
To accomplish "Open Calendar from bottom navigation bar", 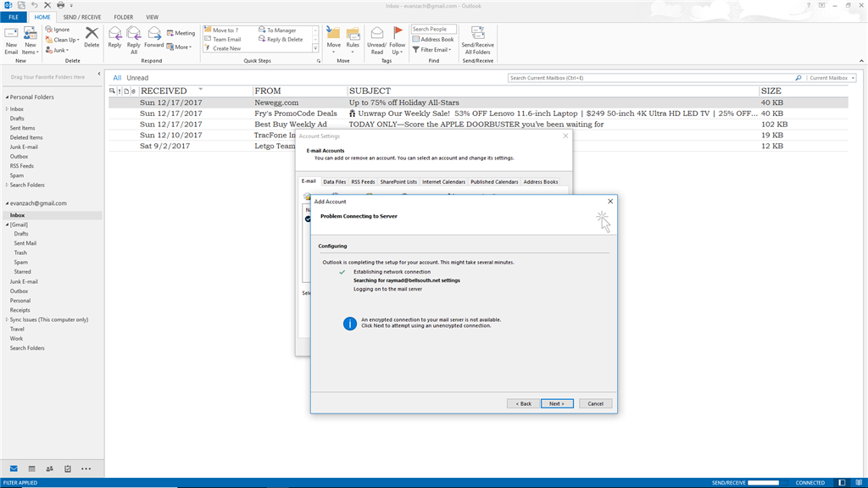I will point(31,469).
